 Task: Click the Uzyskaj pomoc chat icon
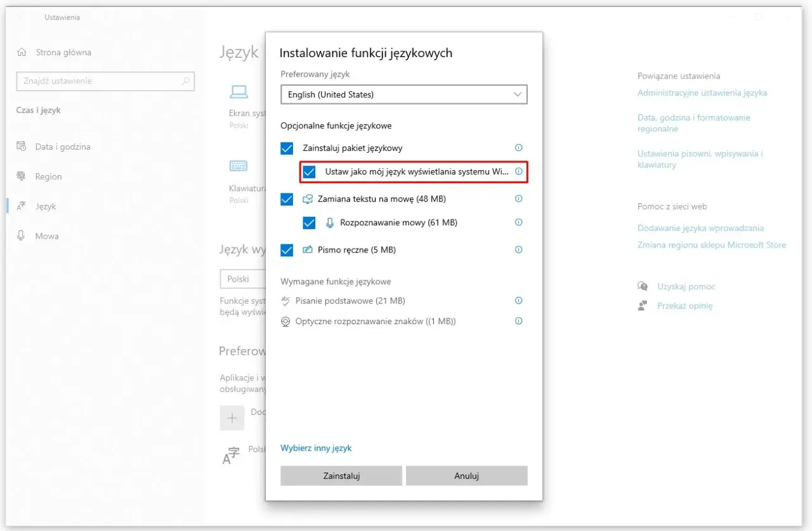643,287
